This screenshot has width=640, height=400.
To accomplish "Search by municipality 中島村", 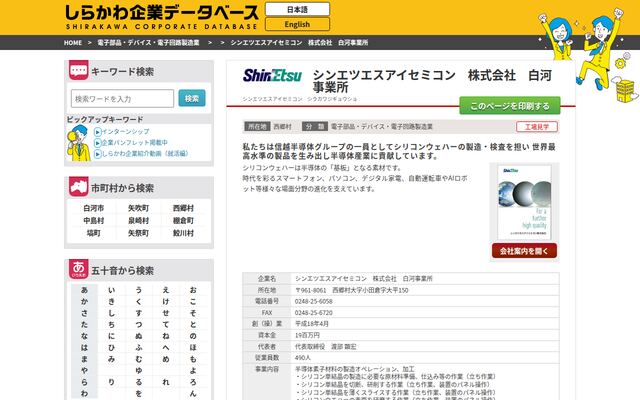I will pos(93,221).
